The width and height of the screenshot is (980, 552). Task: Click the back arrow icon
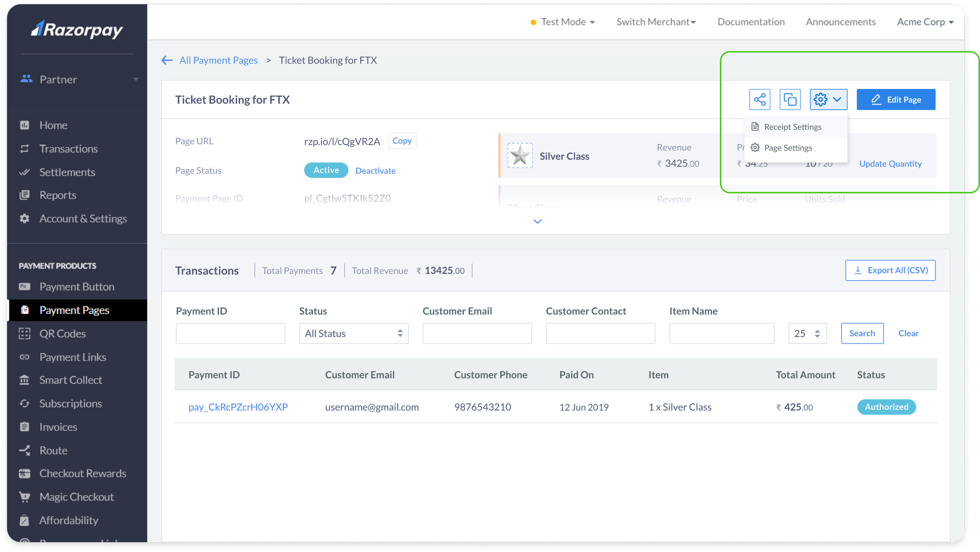coord(167,60)
